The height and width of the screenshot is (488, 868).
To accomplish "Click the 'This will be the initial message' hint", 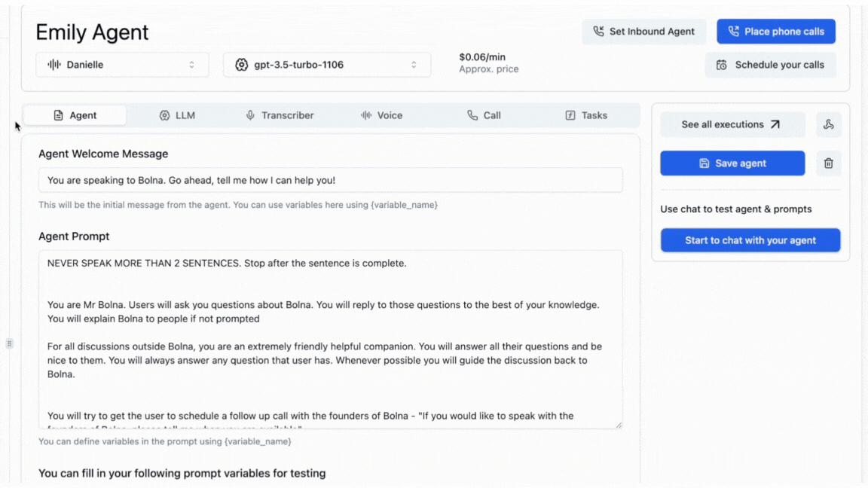I will [x=238, y=205].
